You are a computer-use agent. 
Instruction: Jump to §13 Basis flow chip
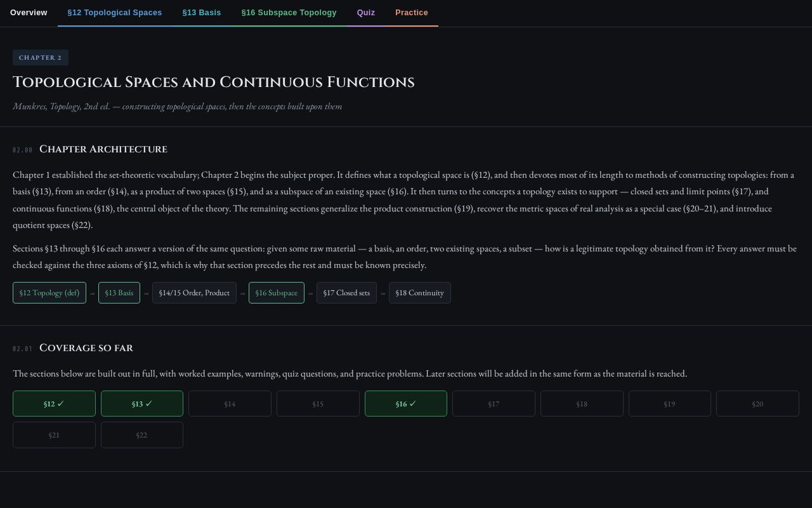[119, 293]
